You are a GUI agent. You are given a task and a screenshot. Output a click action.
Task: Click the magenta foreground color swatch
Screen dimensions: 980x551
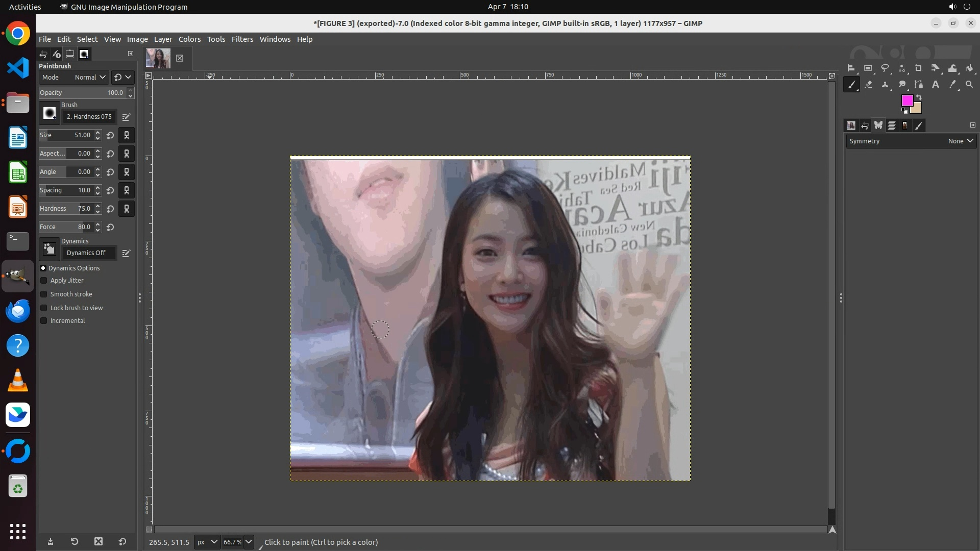pos(906,100)
